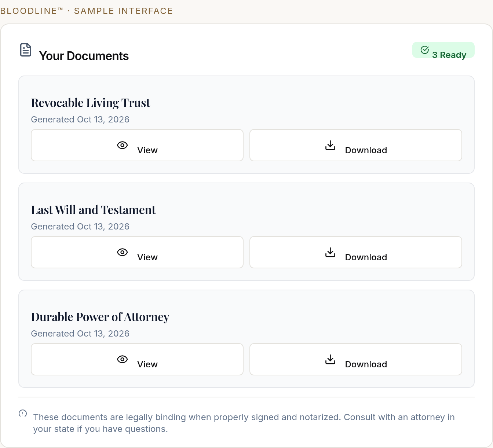Click the download arrow icon for Revocable Living Trust
This screenshot has width=493, height=448.
click(x=331, y=145)
